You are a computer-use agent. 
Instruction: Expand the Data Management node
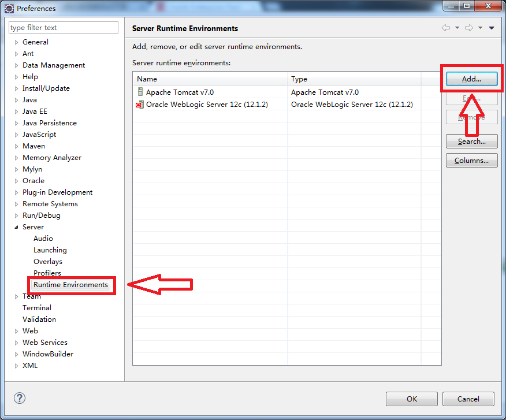coord(16,65)
